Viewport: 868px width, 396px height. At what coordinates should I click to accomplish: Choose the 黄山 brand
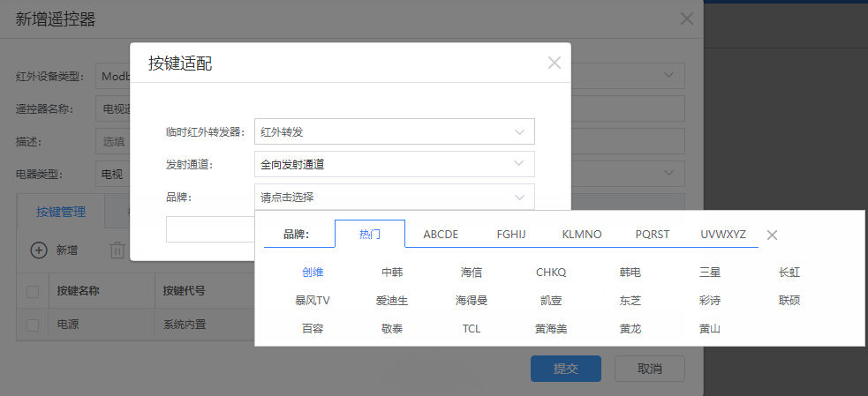coord(710,328)
